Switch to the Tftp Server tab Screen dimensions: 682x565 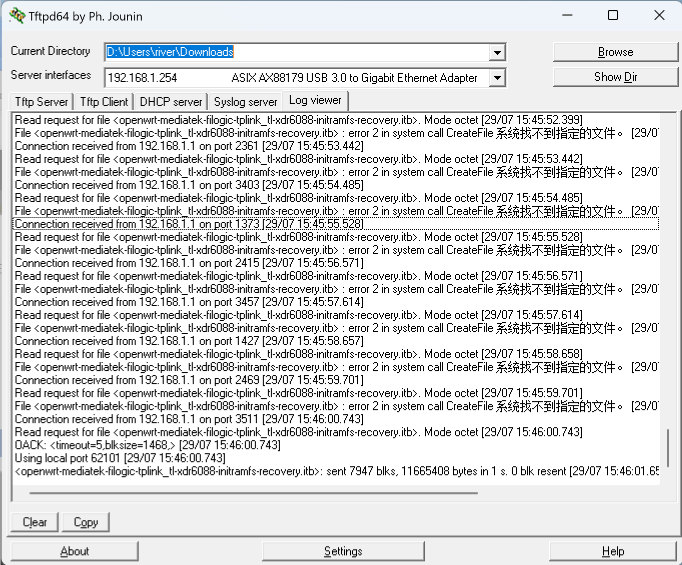[x=41, y=102]
